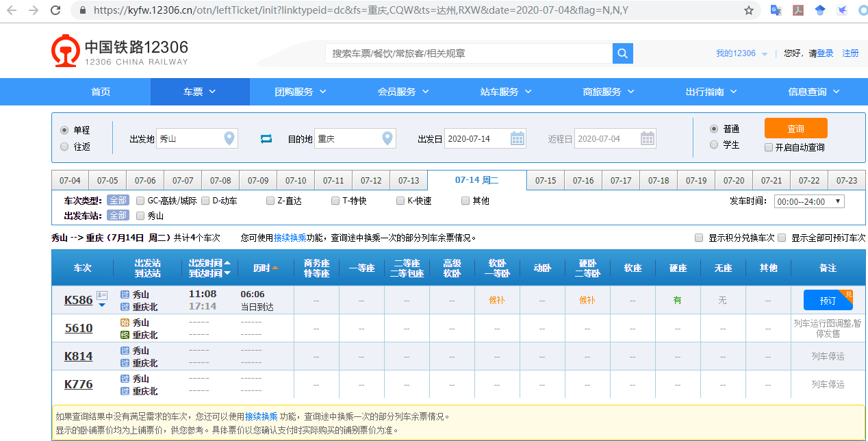The height and width of the screenshot is (441, 868).
Task: Click the browser forward arrow
Action: pyautogui.click(x=33, y=10)
